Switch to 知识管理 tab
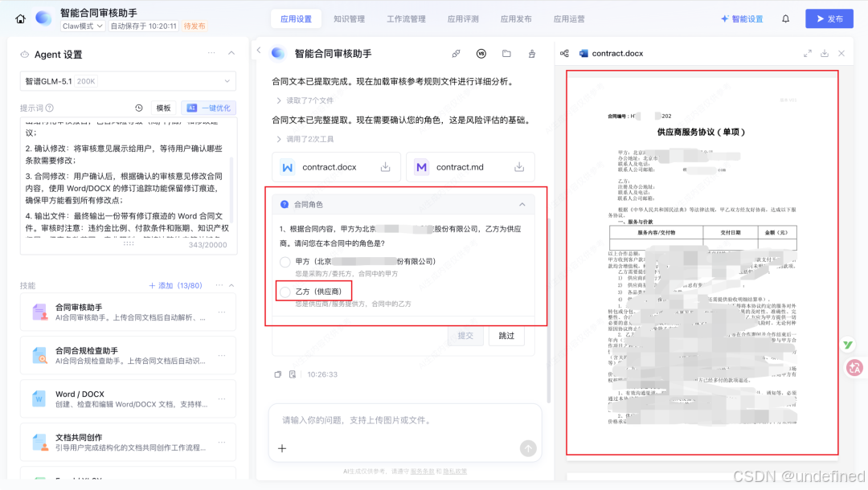The width and height of the screenshot is (868, 490). click(x=350, y=18)
